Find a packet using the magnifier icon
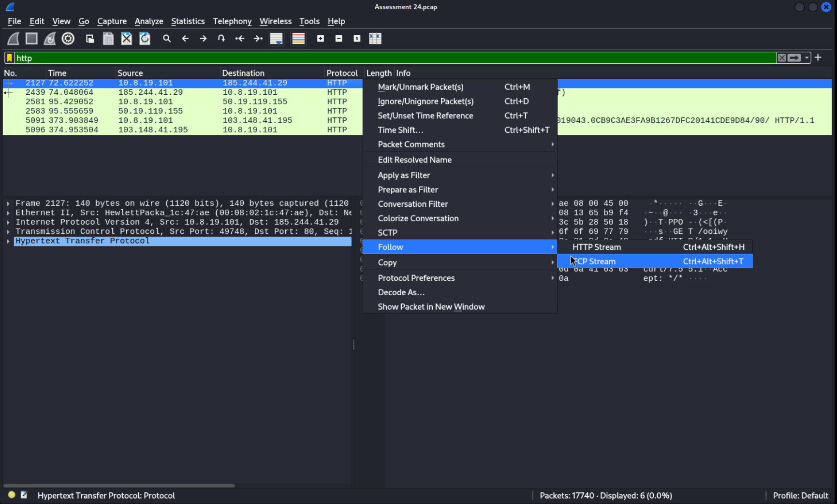This screenshot has height=504, width=837. 167,39
